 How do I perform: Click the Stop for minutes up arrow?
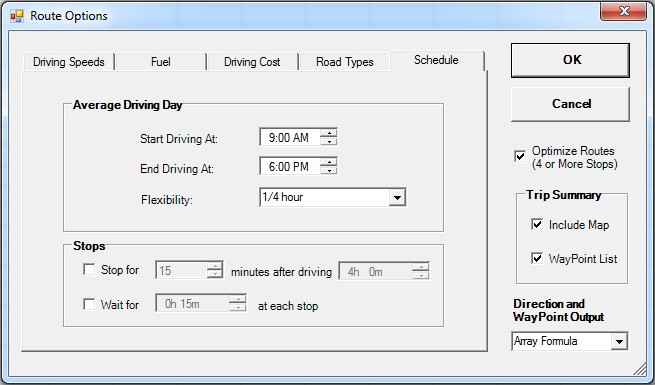coord(215,266)
